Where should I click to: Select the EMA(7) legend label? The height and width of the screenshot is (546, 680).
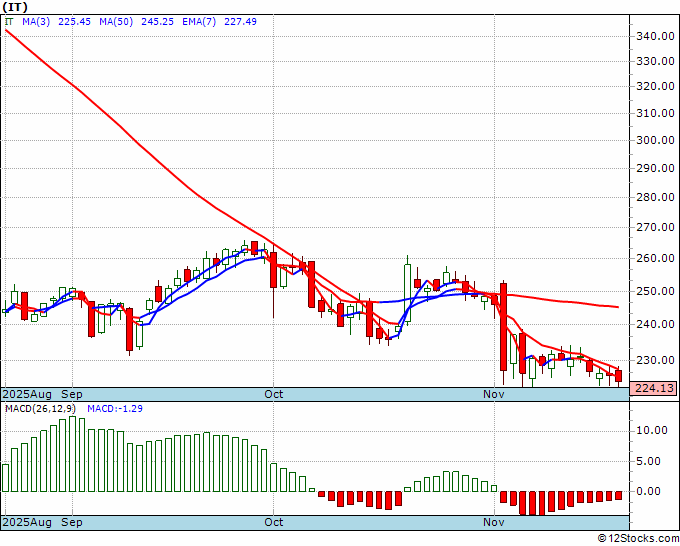tap(199, 22)
